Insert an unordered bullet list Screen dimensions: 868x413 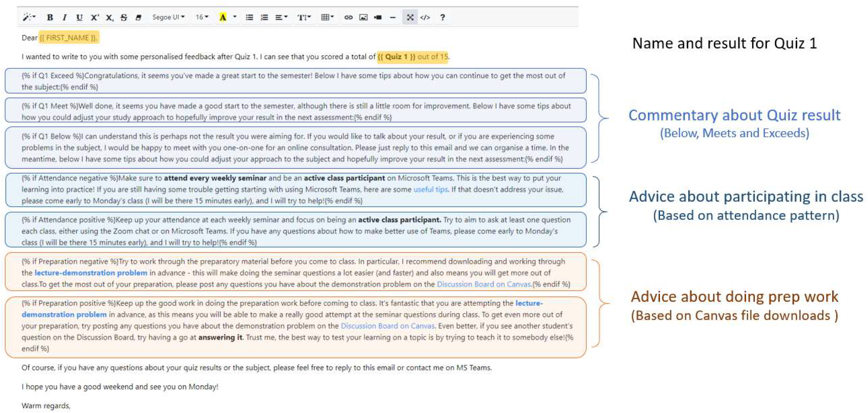[x=249, y=17]
